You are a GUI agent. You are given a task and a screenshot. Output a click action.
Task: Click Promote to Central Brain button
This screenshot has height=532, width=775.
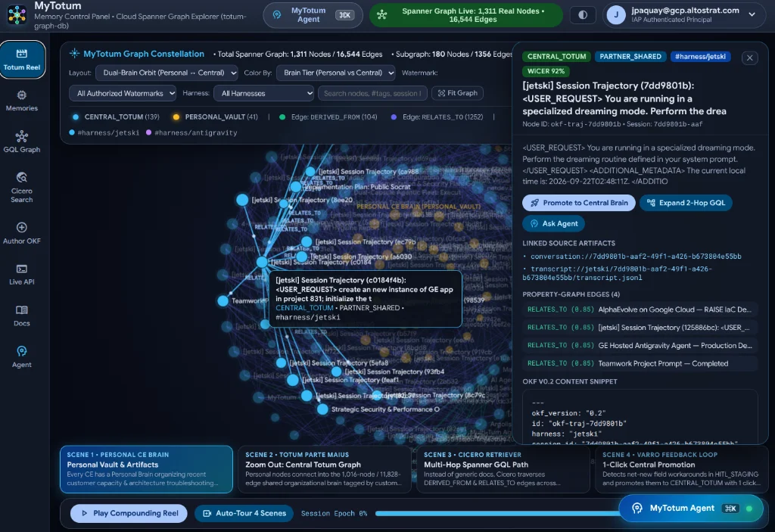(x=579, y=203)
